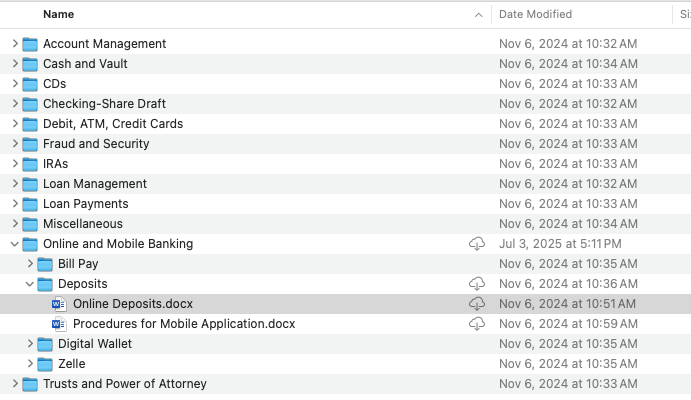Sort by the Date Modified column header
Image resolution: width=691 pixels, height=400 pixels.
point(536,14)
